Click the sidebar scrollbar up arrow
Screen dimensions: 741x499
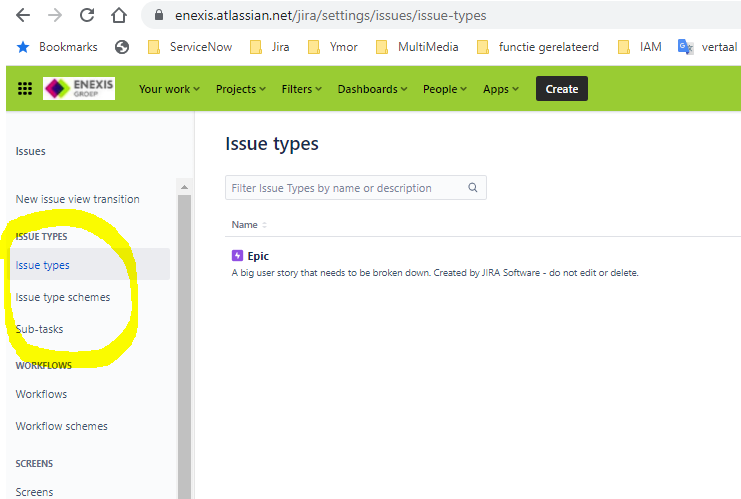tap(184, 188)
